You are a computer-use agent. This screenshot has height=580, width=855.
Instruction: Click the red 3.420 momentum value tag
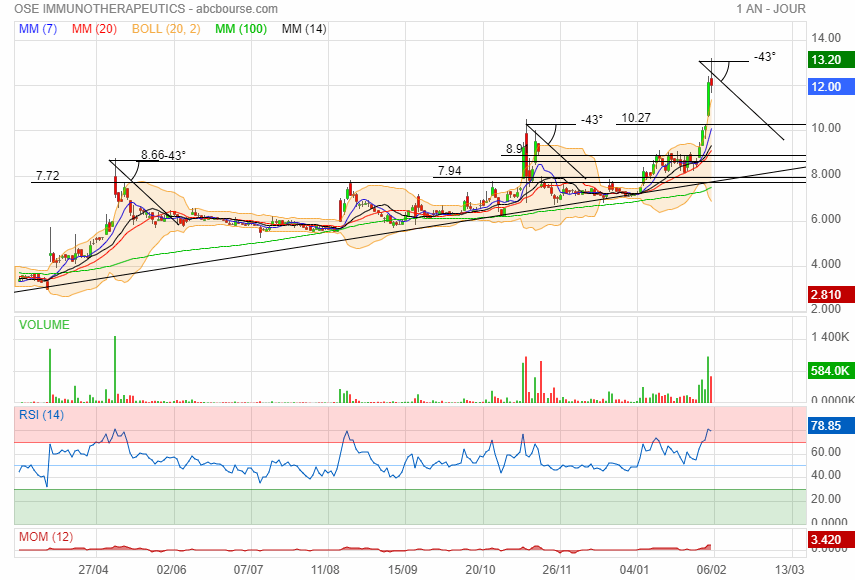(x=827, y=541)
